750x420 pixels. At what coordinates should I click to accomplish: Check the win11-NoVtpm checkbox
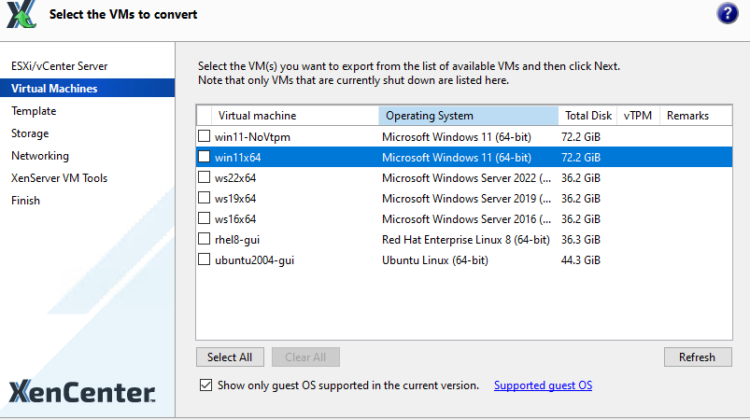(x=204, y=136)
